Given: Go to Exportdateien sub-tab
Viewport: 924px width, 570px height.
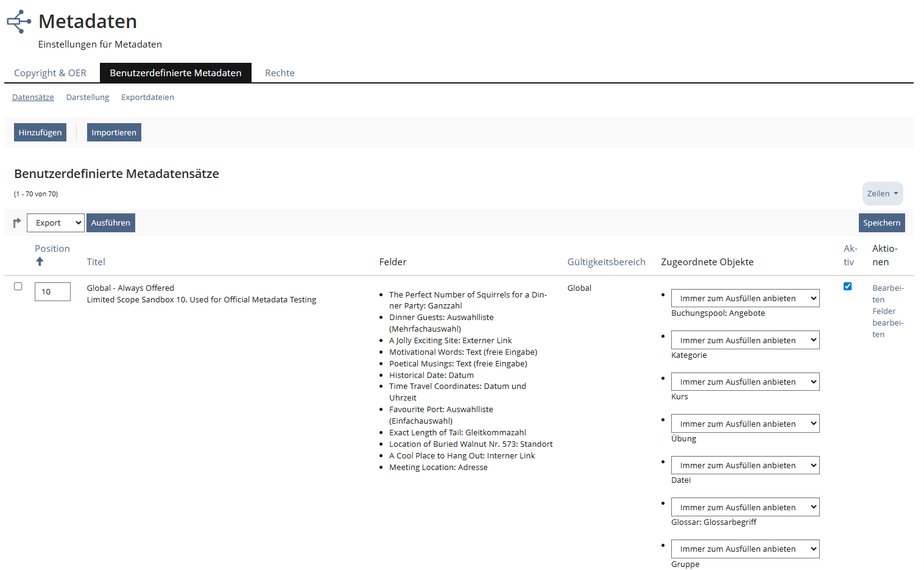Looking at the screenshot, I should pyautogui.click(x=147, y=98).
